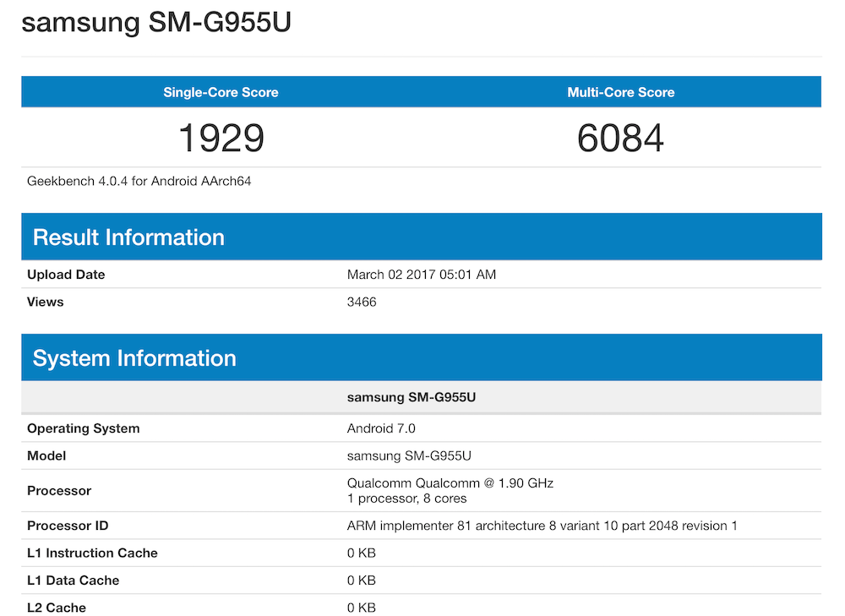The image size is (845, 616).
Task: Click the Operating System row label
Action: [84, 428]
